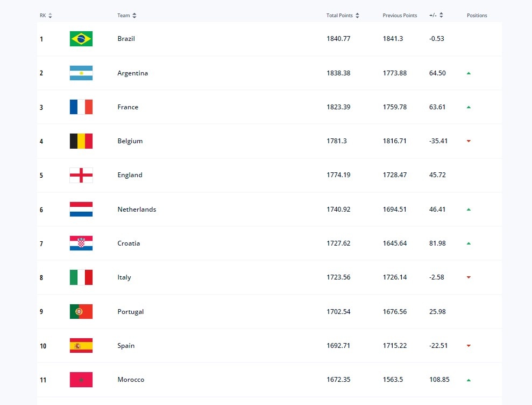Click the Previous Points column header
The height and width of the screenshot is (405, 532).
(x=400, y=16)
